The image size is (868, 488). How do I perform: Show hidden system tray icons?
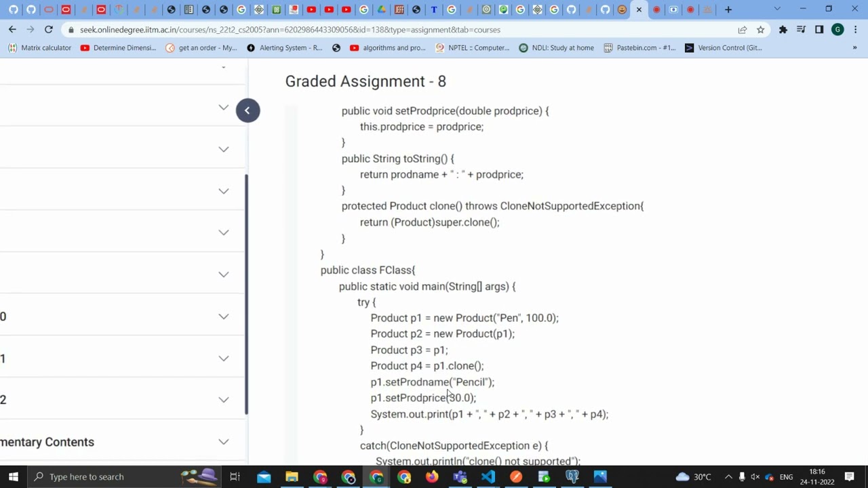pyautogui.click(x=728, y=476)
